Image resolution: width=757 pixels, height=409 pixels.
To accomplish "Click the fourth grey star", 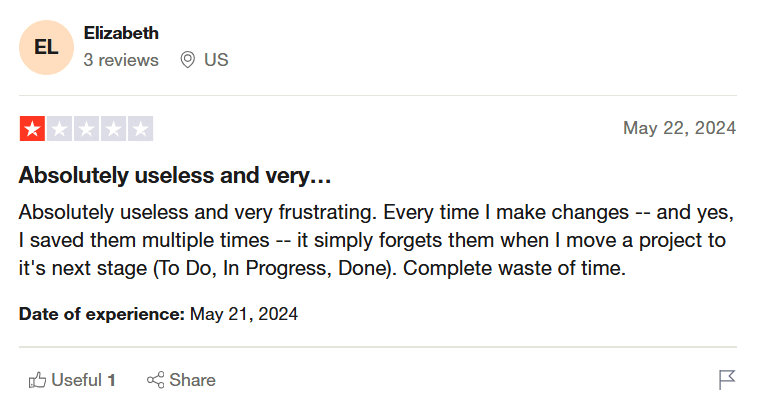I will [x=113, y=129].
